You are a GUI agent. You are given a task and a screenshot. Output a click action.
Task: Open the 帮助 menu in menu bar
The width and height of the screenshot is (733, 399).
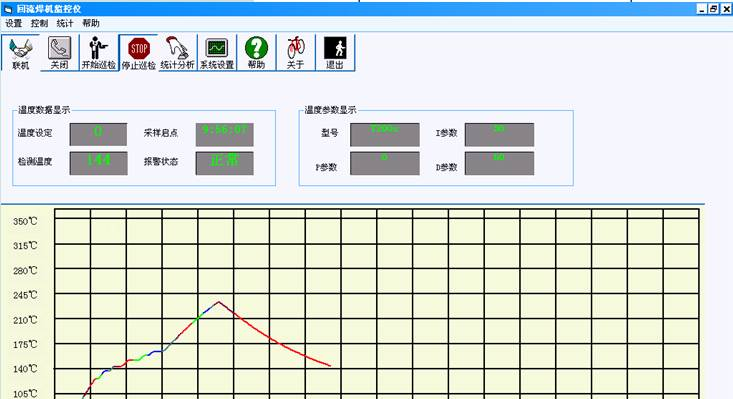click(91, 23)
